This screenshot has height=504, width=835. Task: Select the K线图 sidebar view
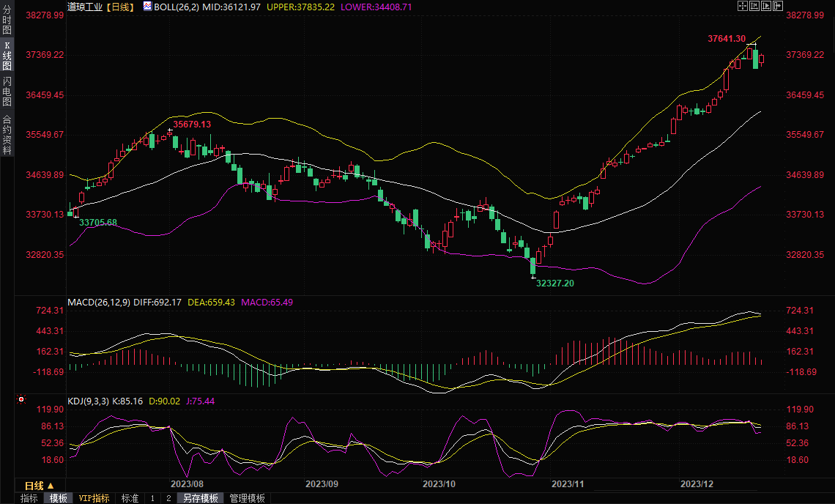(x=7, y=56)
